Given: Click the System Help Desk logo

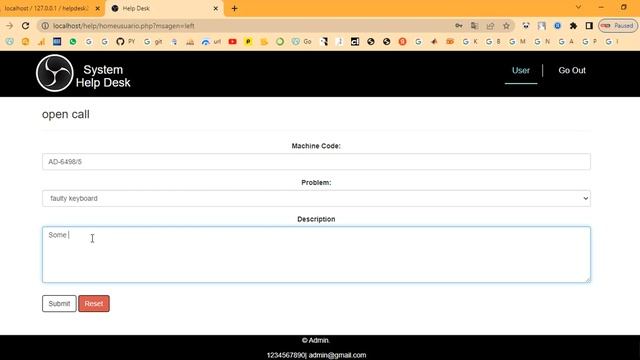Looking at the screenshot, I should pyautogui.click(x=55, y=73).
